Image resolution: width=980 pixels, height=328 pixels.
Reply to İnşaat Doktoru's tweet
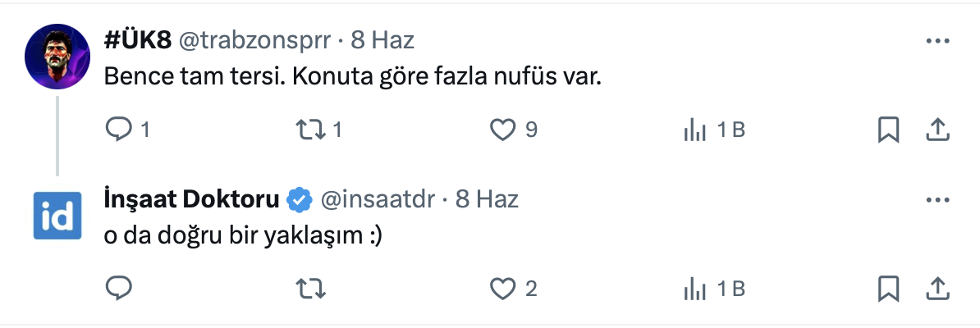[120, 288]
